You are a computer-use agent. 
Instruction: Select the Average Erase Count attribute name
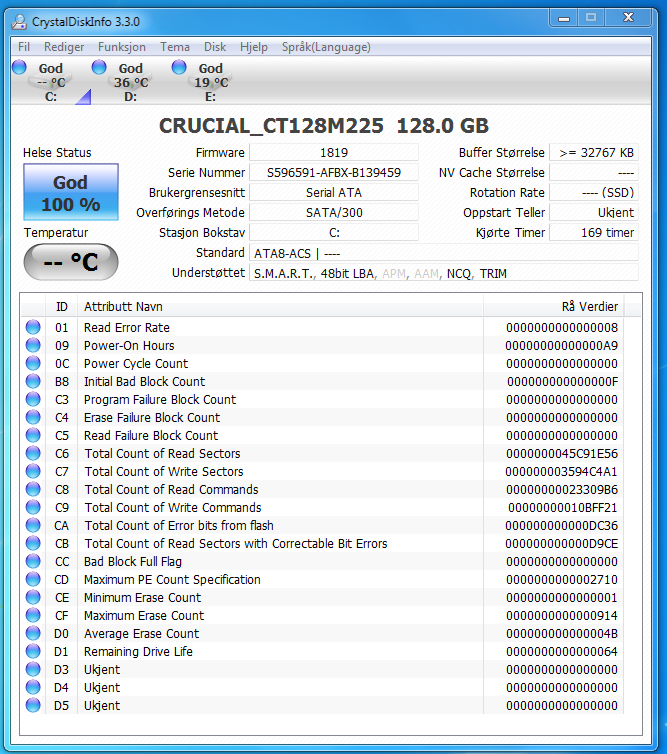coord(141,634)
